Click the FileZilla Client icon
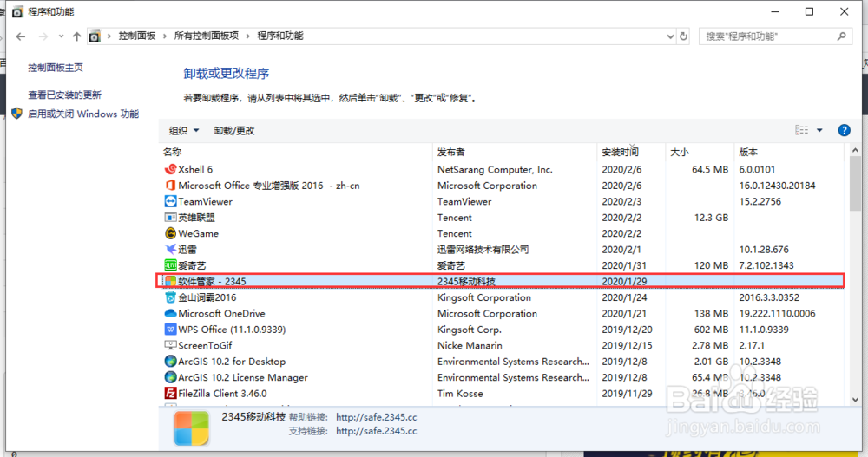 click(x=170, y=394)
